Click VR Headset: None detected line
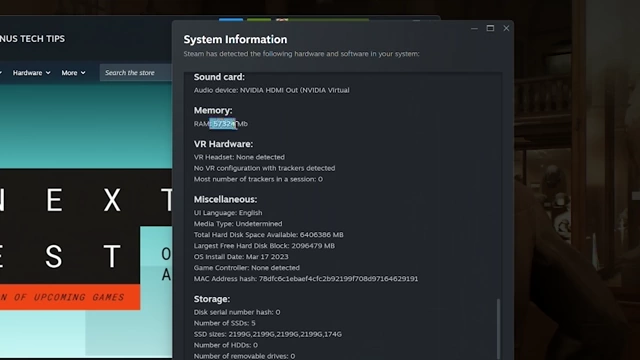Image resolution: width=640 pixels, height=360 pixels. point(239,157)
